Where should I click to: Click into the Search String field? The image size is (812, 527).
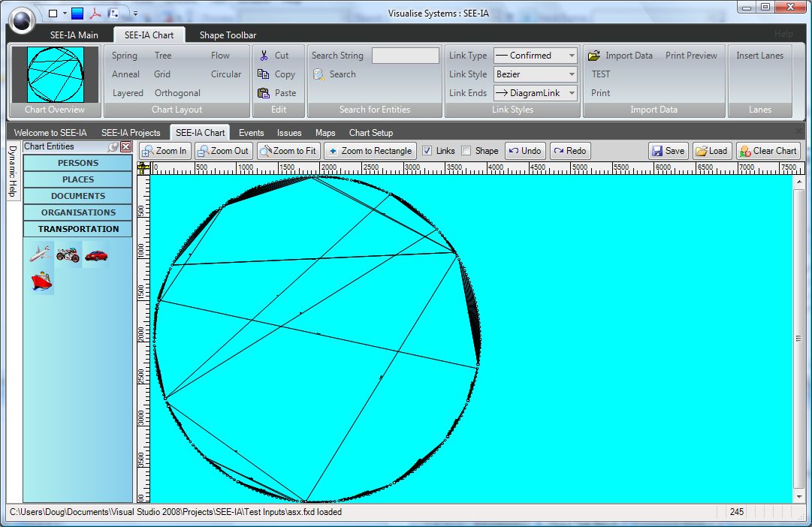pos(406,56)
